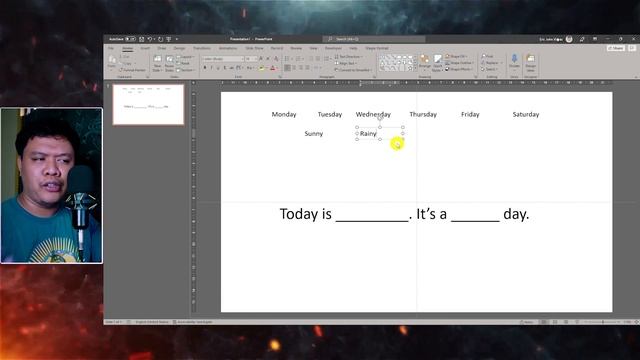Click the Saturday text on slide
Image resolution: width=640 pixels, height=360 pixels.
pos(526,114)
